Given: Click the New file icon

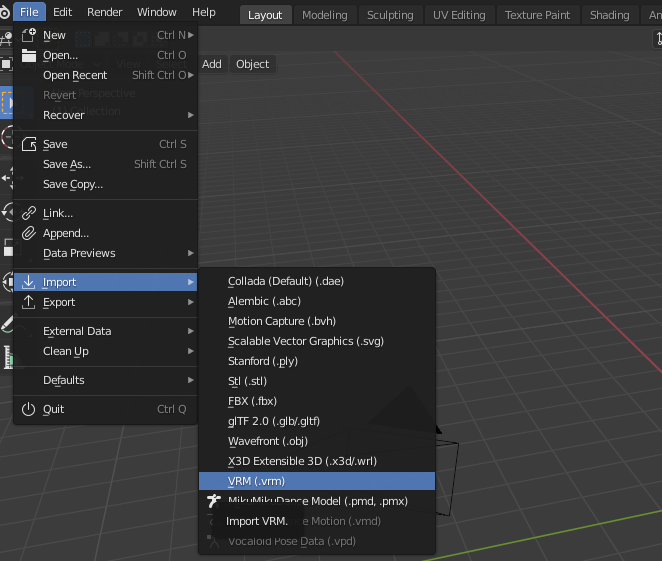Looking at the screenshot, I should click(x=29, y=35).
